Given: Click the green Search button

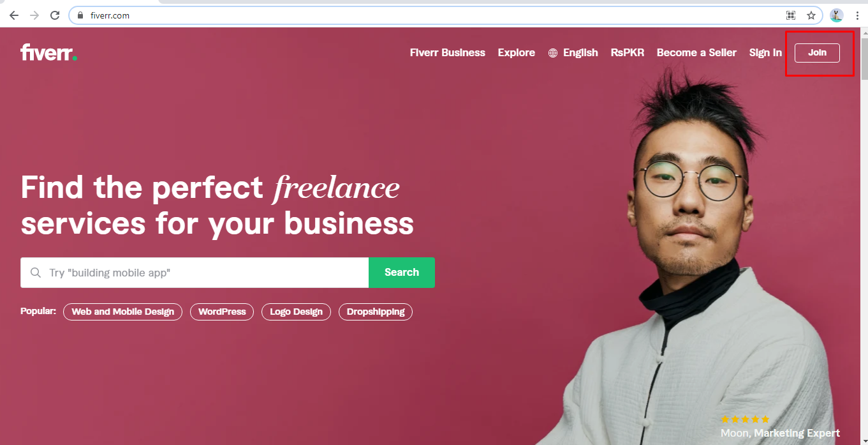Looking at the screenshot, I should [x=402, y=273].
